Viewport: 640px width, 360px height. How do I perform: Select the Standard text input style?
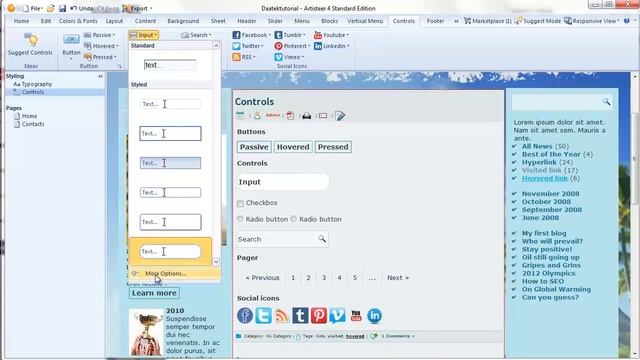170,65
